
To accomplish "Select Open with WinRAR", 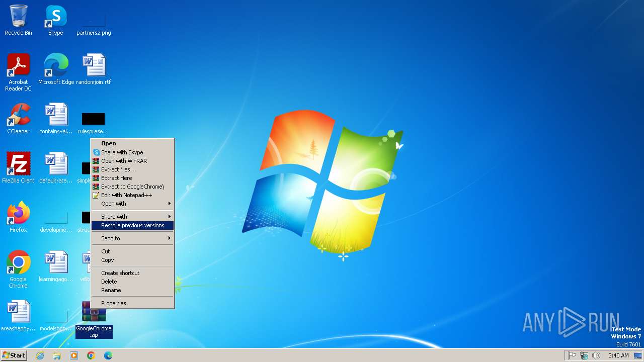I will (x=132, y=161).
